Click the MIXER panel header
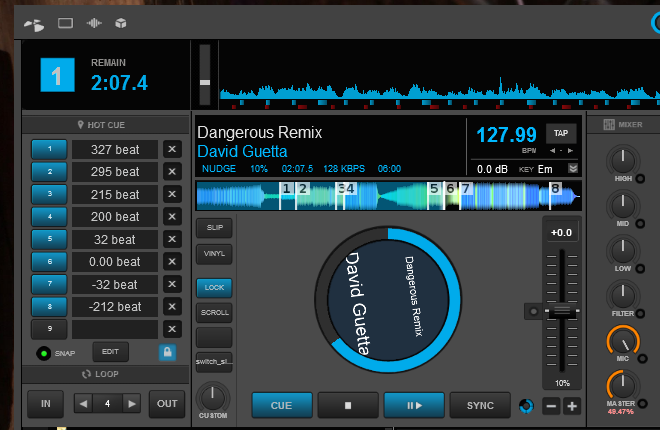The image size is (660, 430). pos(623,125)
